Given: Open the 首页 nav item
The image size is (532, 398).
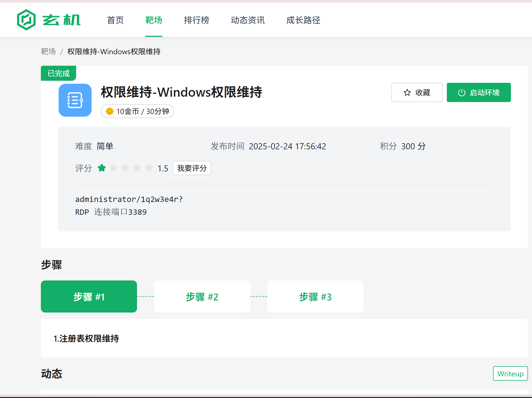Looking at the screenshot, I should pyautogui.click(x=115, y=20).
